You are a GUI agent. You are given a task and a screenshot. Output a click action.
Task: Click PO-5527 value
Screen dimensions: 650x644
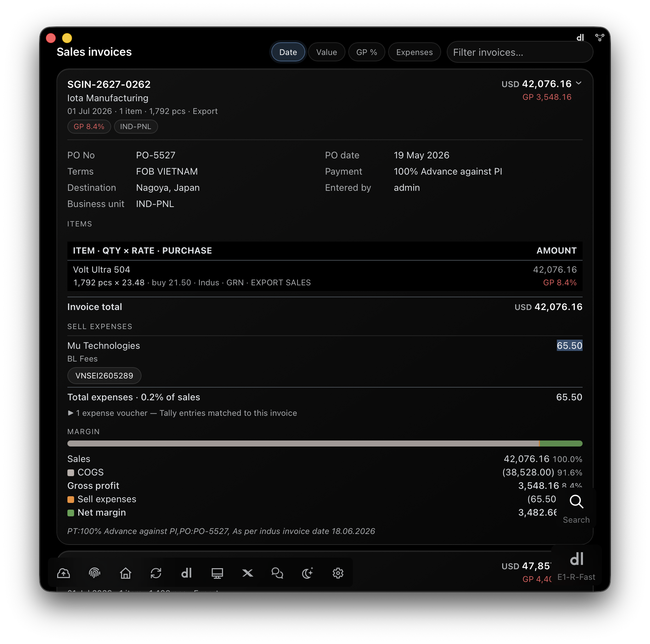156,155
